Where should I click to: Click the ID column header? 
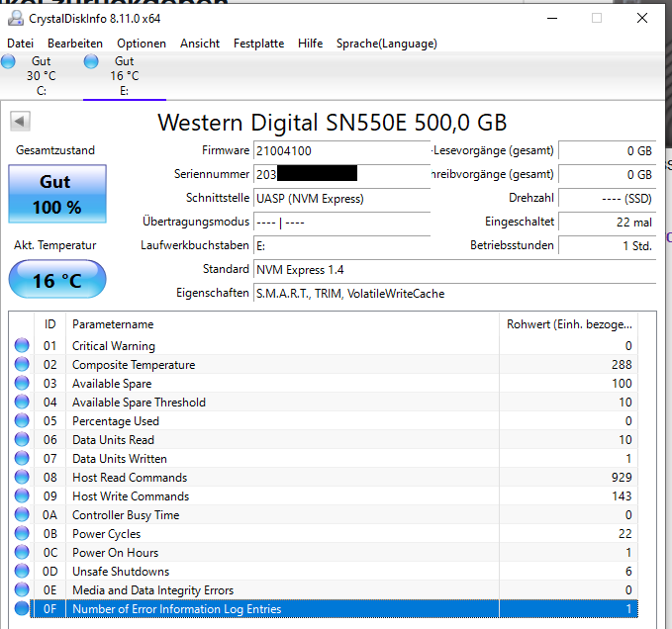(50, 324)
